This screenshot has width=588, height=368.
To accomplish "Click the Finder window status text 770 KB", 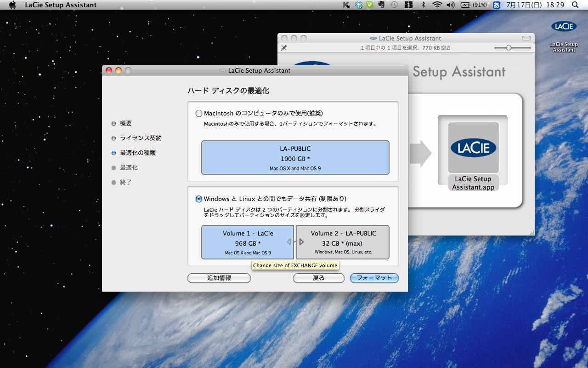I will (406, 48).
